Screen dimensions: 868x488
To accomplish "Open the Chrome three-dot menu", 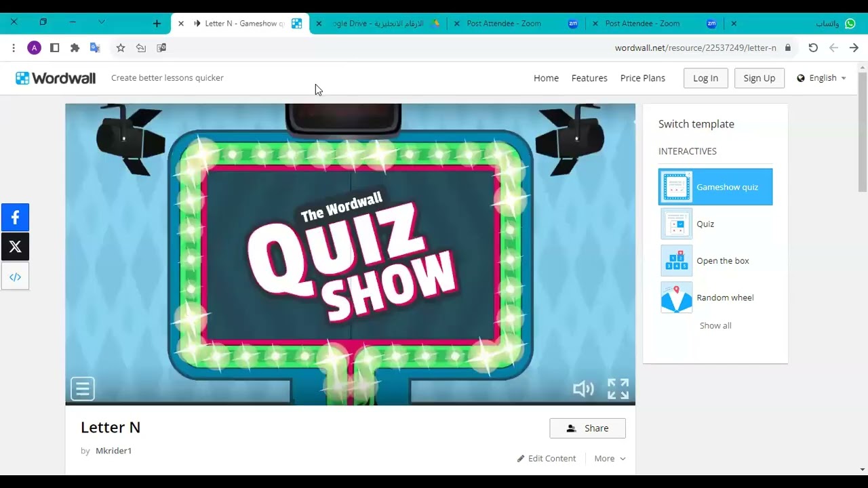I will pos(14,47).
